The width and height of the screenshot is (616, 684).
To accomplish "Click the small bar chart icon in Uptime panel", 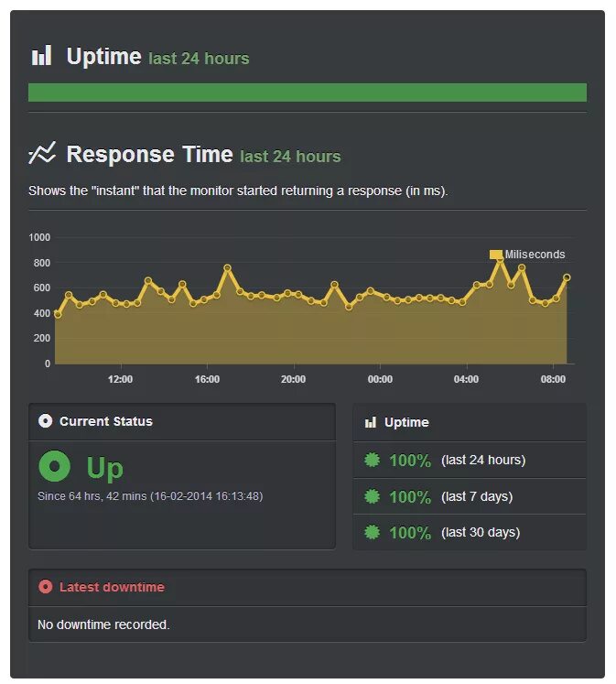I will tap(371, 422).
